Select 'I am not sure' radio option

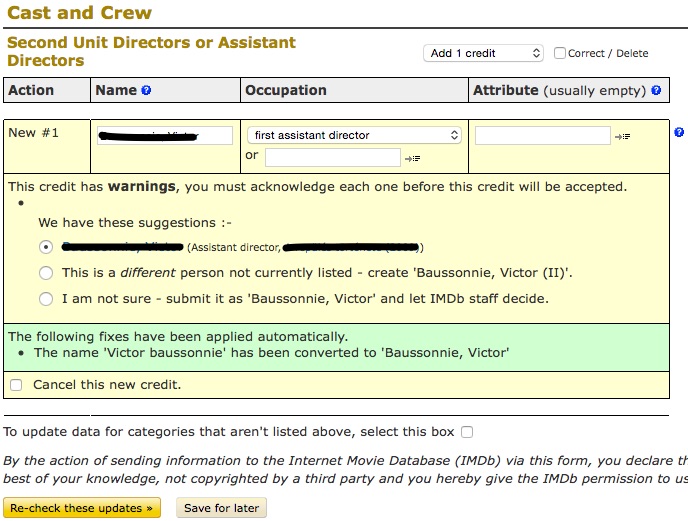pos(45,298)
